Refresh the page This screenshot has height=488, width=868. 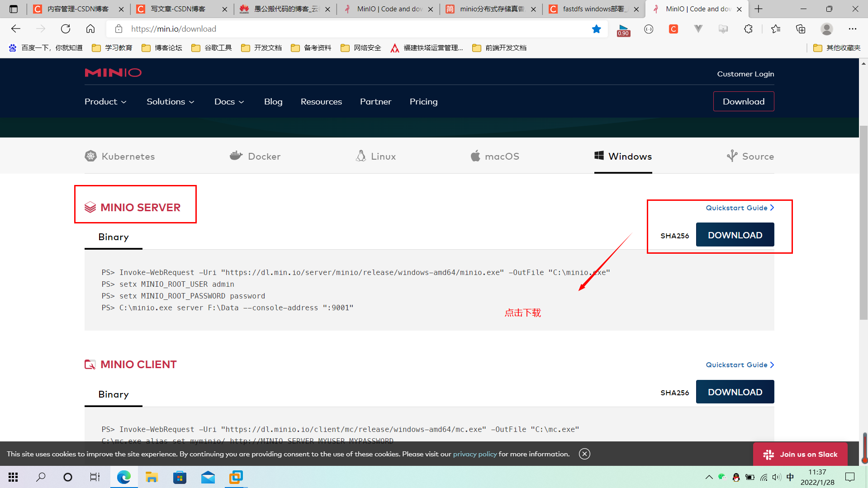point(66,29)
